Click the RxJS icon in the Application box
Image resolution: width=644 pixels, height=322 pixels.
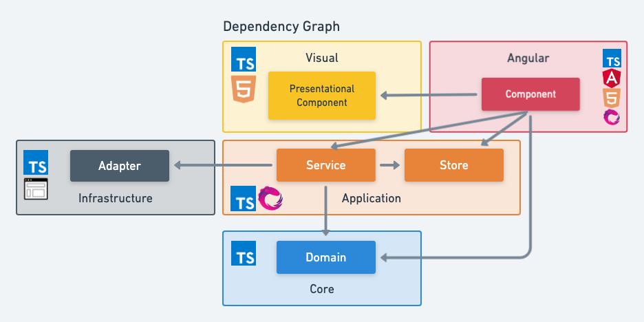coord(270,200)
